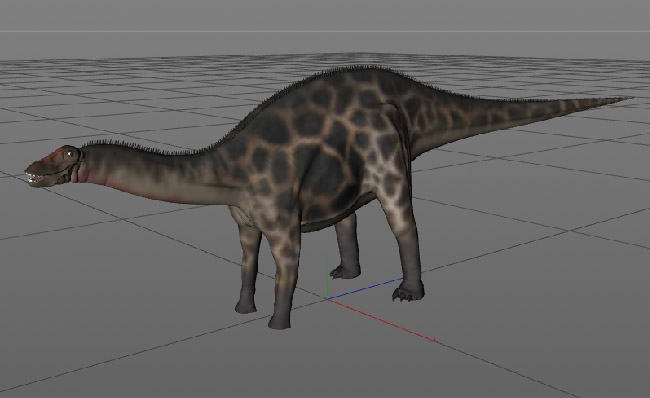
Task: Click the dinosaur's eye
Action: pos(70,154)
